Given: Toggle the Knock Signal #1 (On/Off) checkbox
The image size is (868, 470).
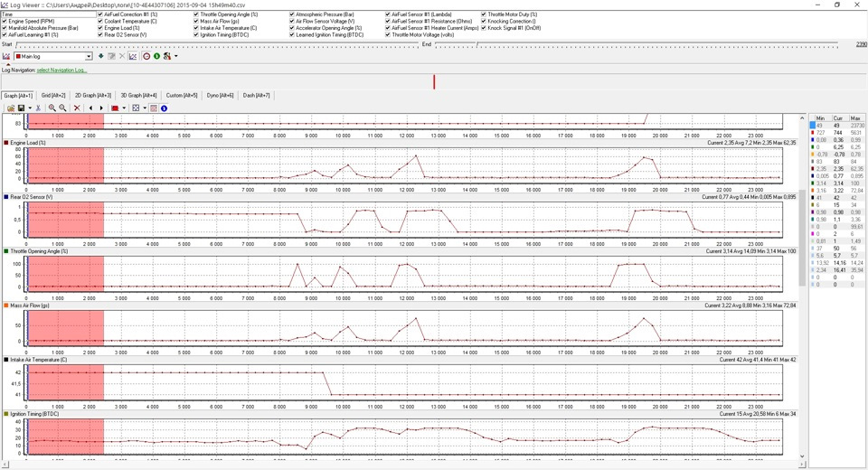Looking at the screenshot, I should (484, 28).
